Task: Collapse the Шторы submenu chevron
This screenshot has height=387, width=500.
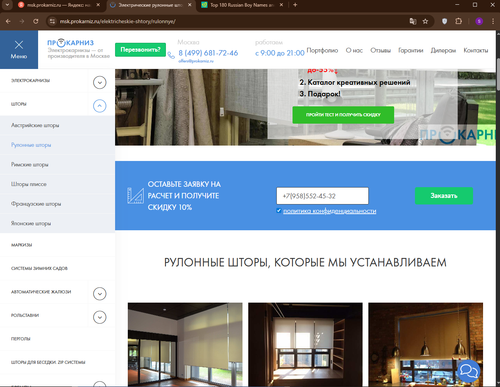Action: coord(99,106)
